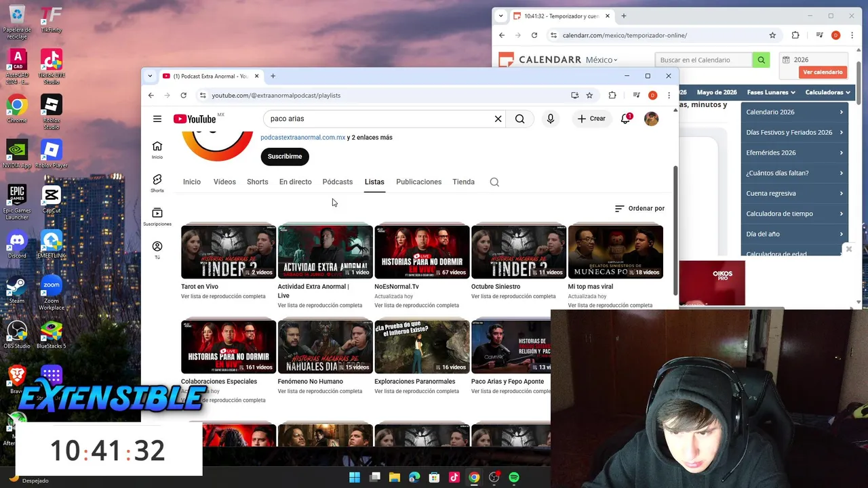Expand Cuenta regresiva sidebar item
The height and width of the screenshot is (488, 868).
click(x=793, y=193)
